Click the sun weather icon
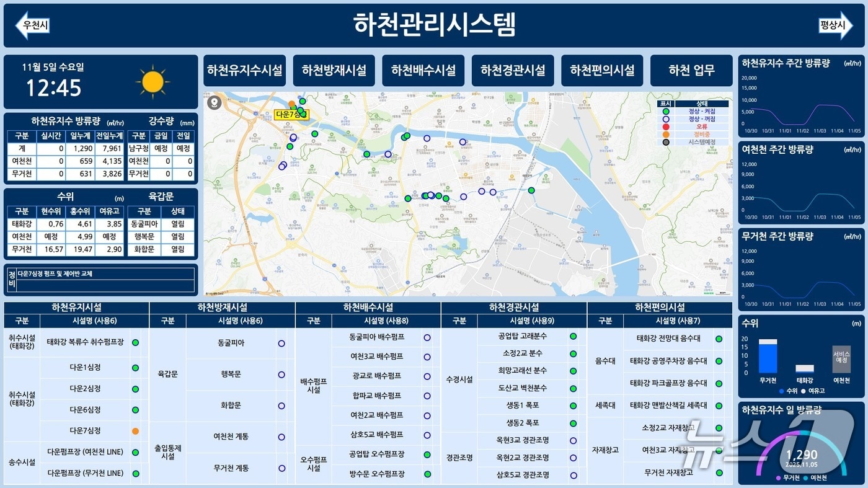868x488 pixels. tap(152, 81)
